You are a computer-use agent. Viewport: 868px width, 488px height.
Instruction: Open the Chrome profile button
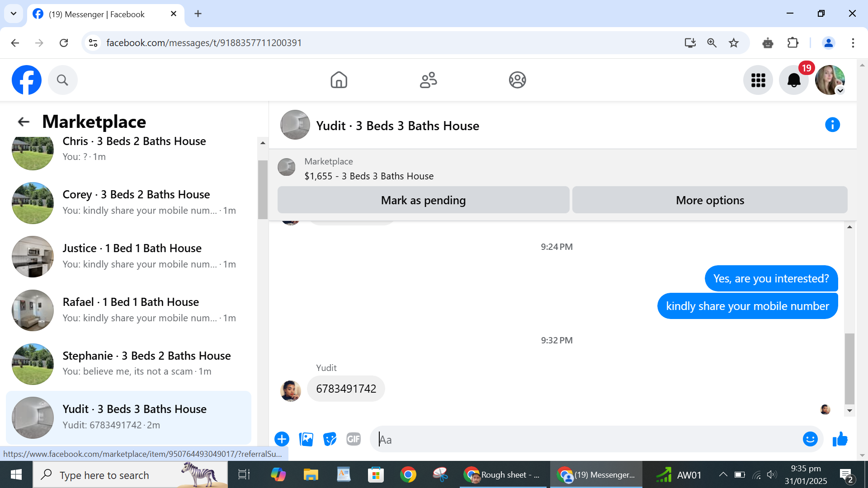point(828,42)
